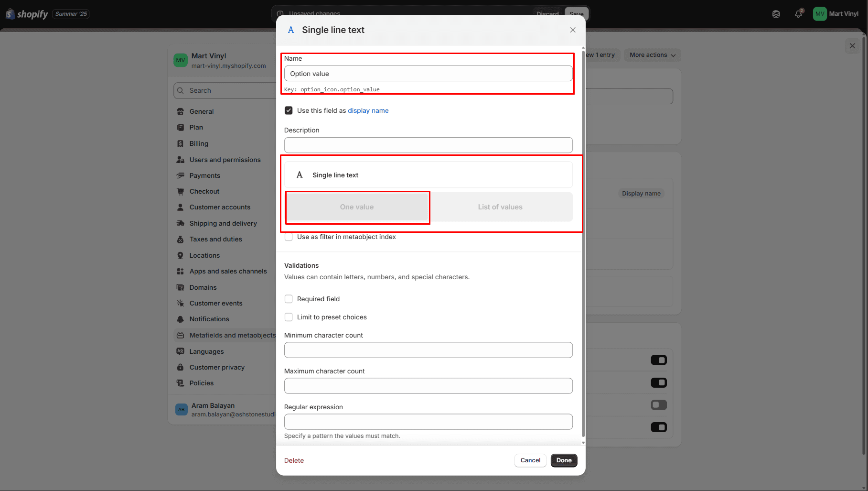This screenshot has height=491, width=868.
Task: Click the Billing icon in settings sidebar
Action: [180, 143]
